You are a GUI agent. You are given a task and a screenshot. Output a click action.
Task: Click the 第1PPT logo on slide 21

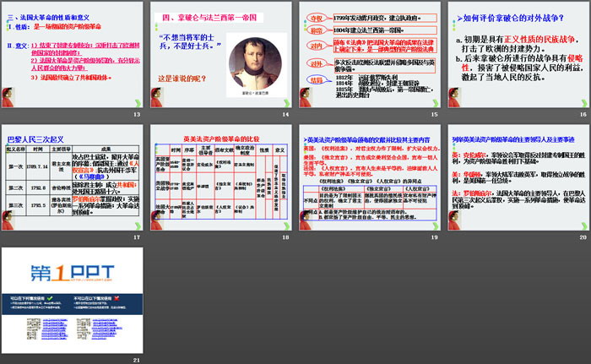pyautogui.click(x=72, y=273)
